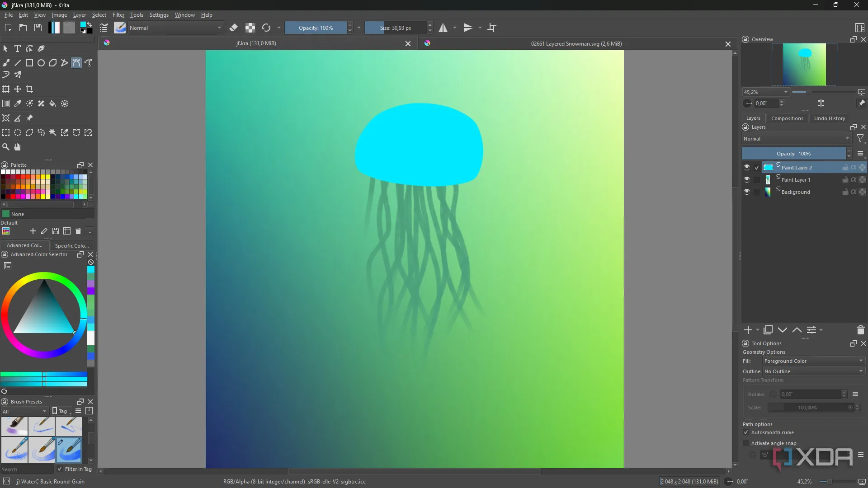Toggle eraser mode in the toolbar
The width and height of the screenshot is (868, 488).
point(234,28)
